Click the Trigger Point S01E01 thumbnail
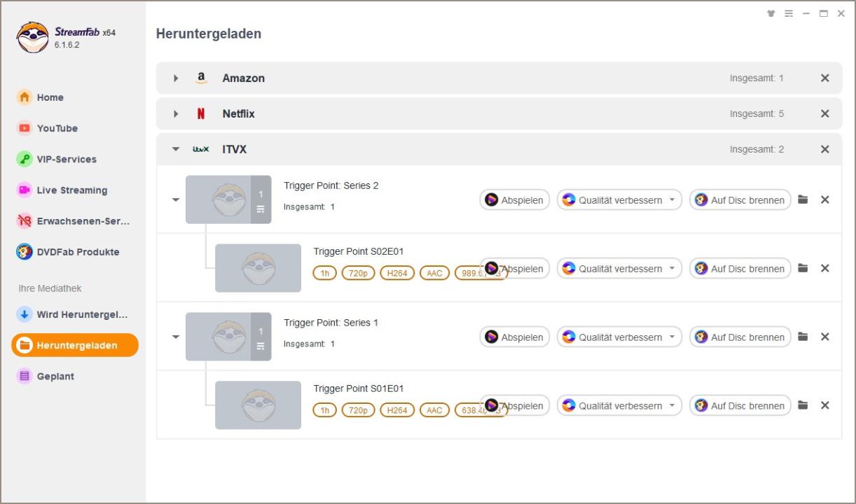856x504 pixels. click(258, 405)
